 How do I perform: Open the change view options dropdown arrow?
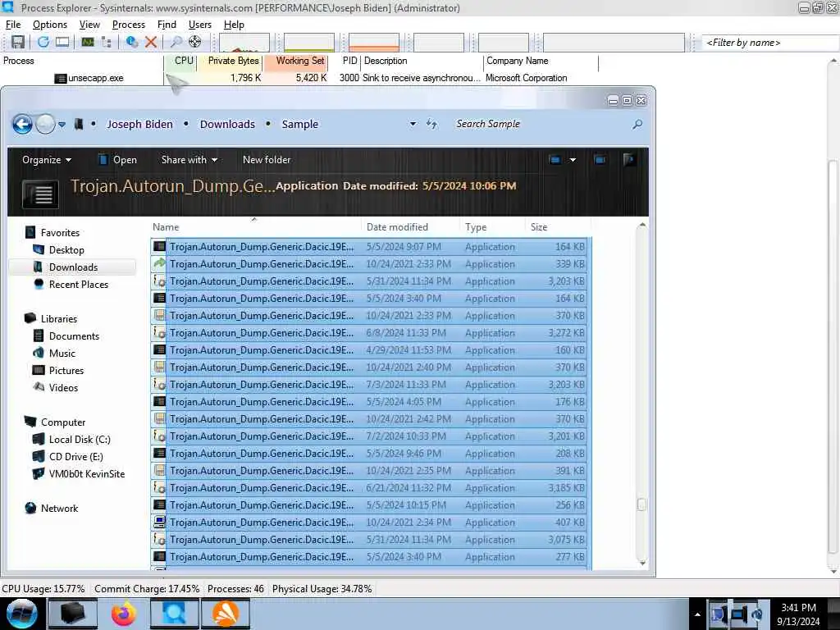point(573,160)
